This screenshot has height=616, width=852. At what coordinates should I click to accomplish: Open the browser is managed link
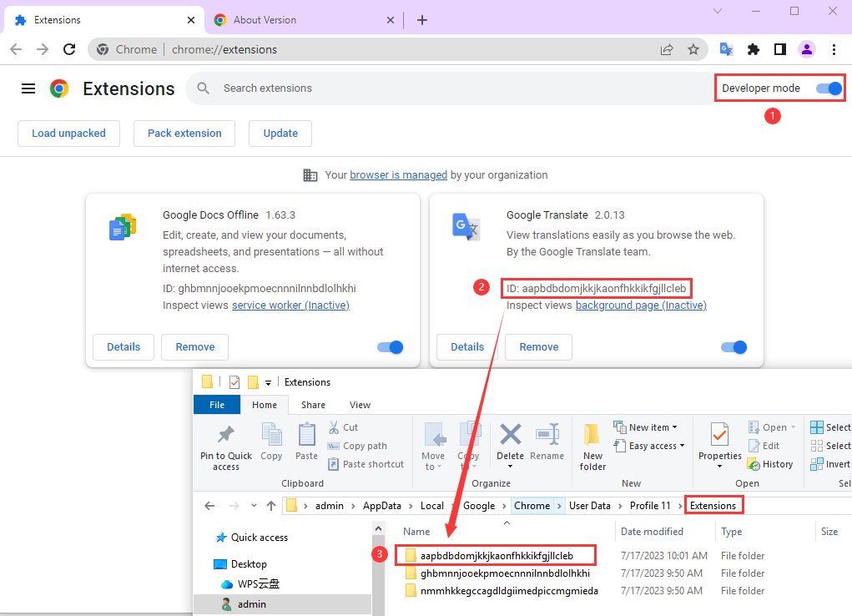[398, 175]
